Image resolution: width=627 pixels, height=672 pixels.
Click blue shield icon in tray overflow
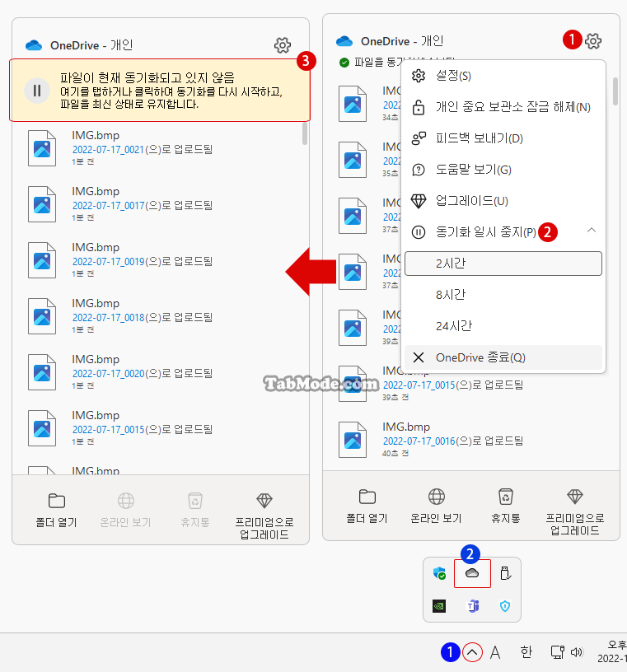point(505,606)
